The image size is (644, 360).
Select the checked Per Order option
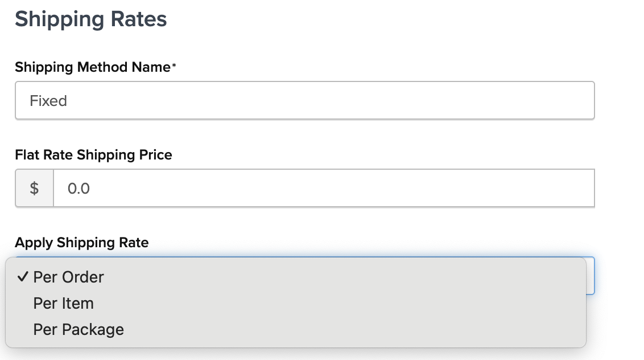coord(68,277)
